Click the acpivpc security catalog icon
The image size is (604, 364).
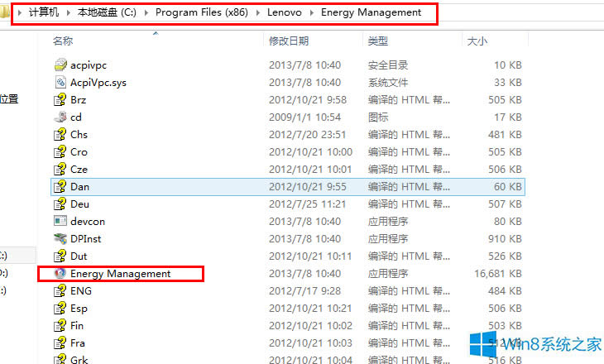60,65
